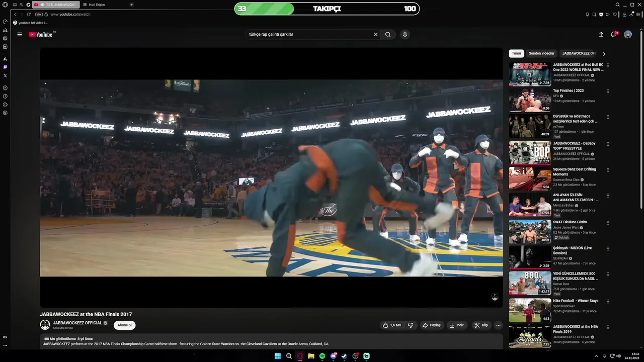Select the Tümü filter chip

tap(516, 53)
